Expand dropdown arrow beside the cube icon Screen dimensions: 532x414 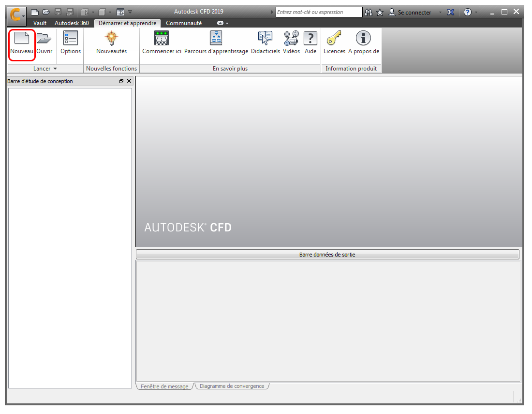[110, 13]
